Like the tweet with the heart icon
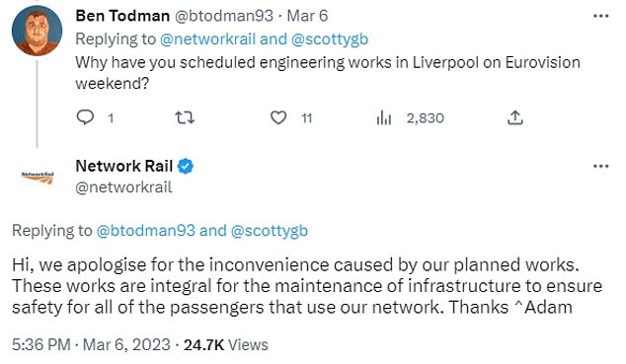626x364 pixels. [x=278, y=117]
